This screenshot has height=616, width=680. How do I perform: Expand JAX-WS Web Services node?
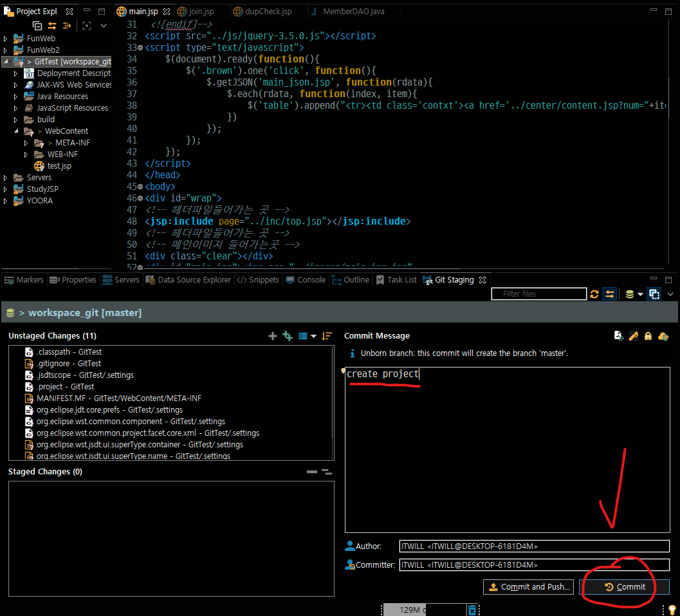coord(15,85)
